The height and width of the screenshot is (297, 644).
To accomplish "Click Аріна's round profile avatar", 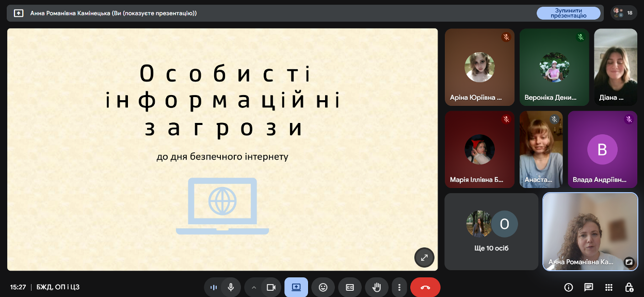I will (480, 67).
